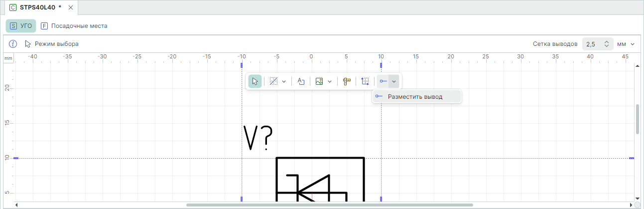Activate the ruler measurement tool

(x=347, y=81)
